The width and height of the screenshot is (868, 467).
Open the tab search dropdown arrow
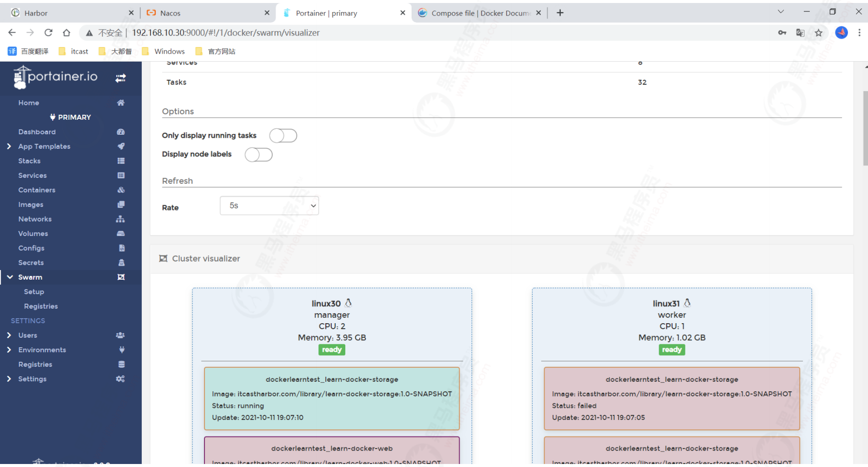[781, 12]
